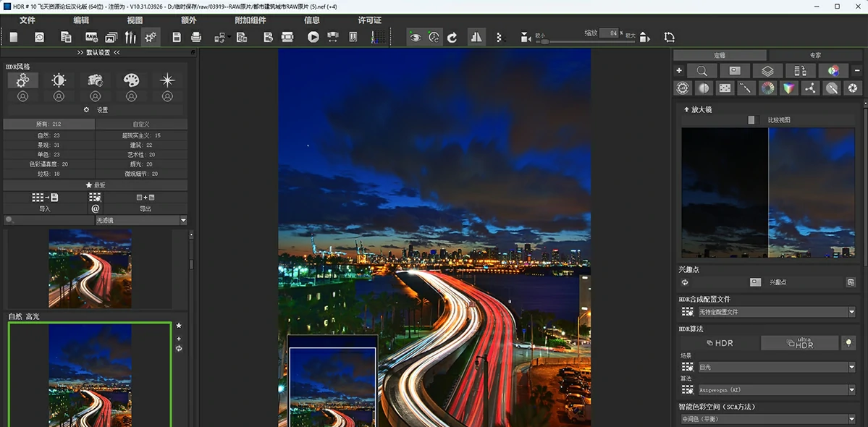The width and height of the screenshot is (868, 427).
Task: Click the half-tone contrast circle icon
Action: [x=703, y=88]
